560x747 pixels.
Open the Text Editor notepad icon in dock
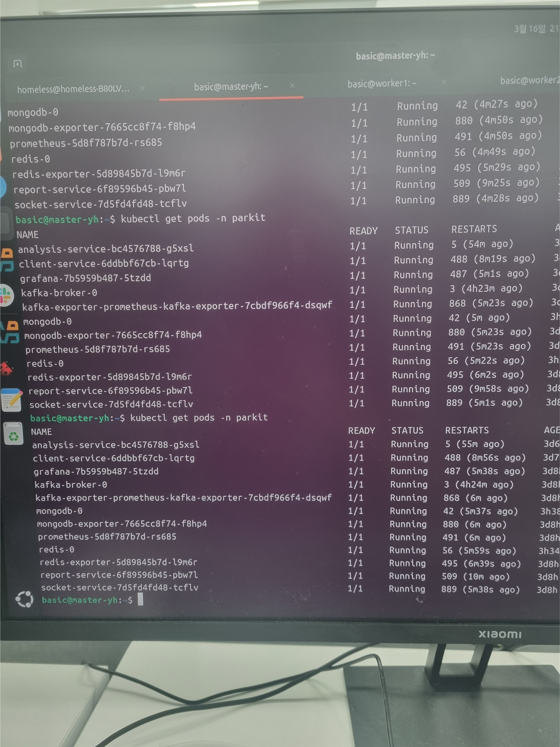12,400
